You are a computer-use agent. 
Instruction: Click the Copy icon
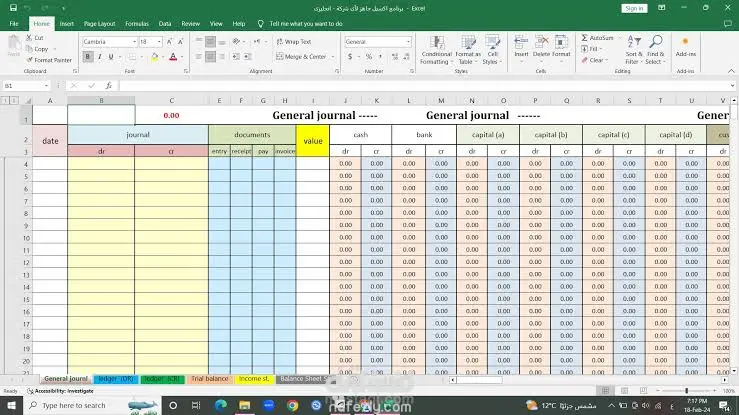(29, 49)
